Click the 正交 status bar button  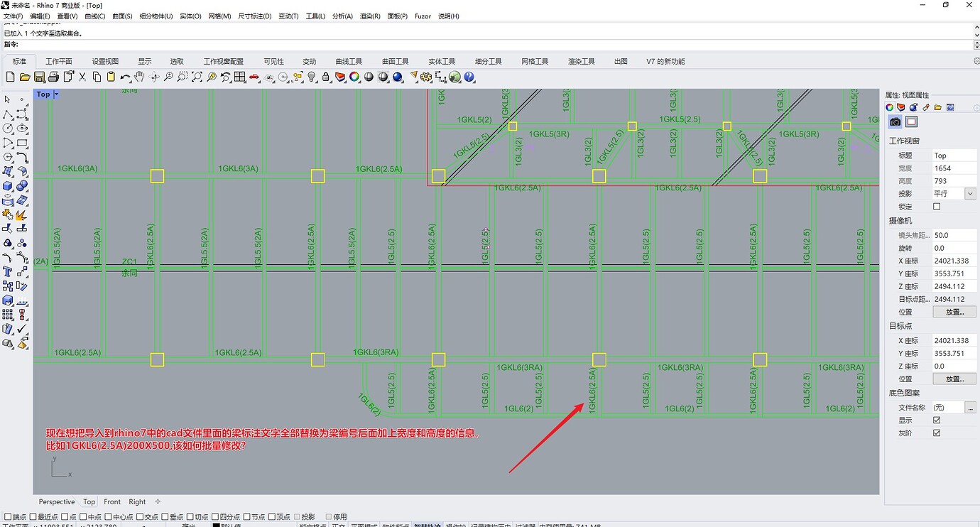tap(338, 526)
